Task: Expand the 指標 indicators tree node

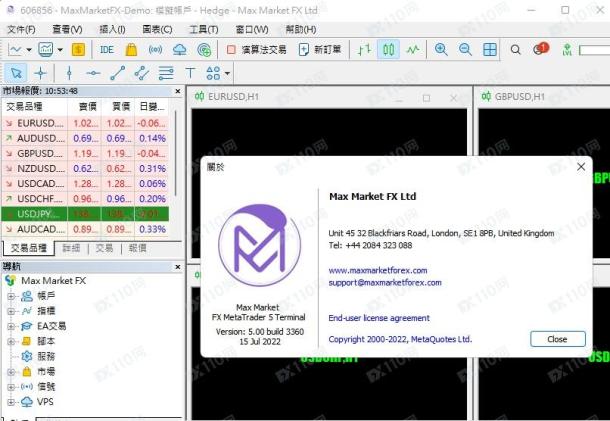Action: 11,311
